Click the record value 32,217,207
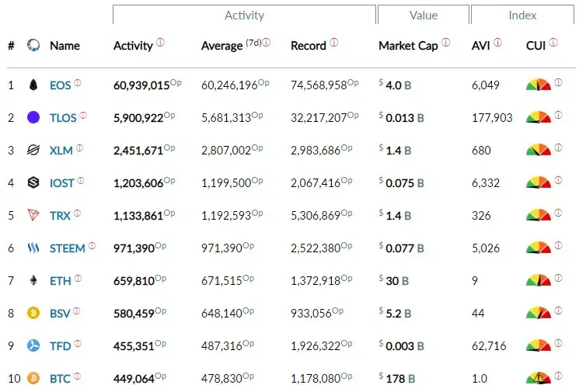Image resolution: width=579 pixels, height=392 pixels. pyautogui.click(x=319, y=118)
